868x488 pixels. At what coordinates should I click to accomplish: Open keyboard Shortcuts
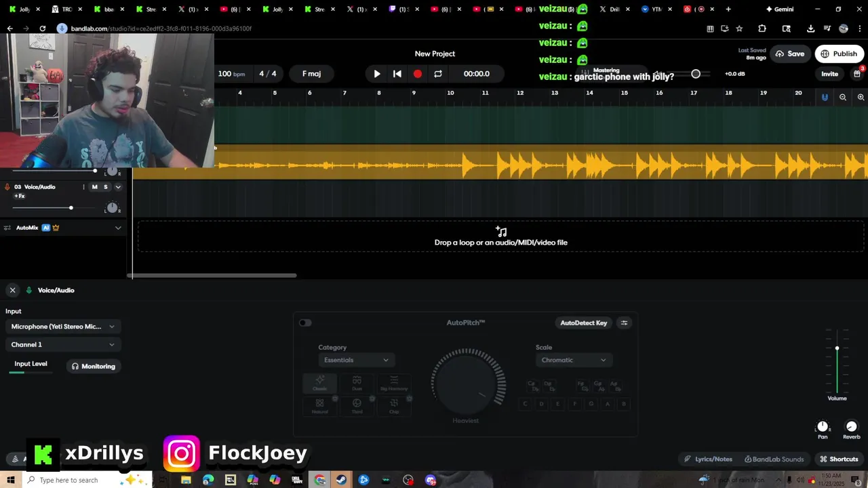(839, 459)
